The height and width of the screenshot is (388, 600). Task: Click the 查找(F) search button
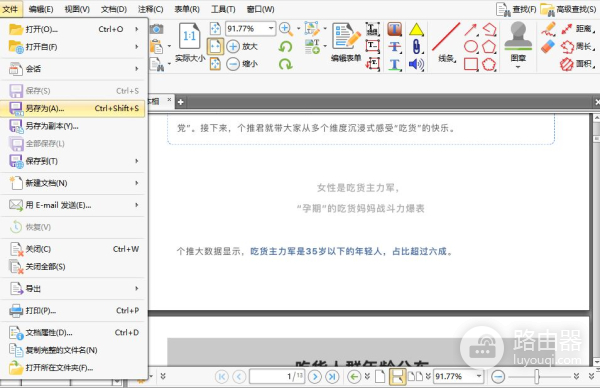point(516,9)
